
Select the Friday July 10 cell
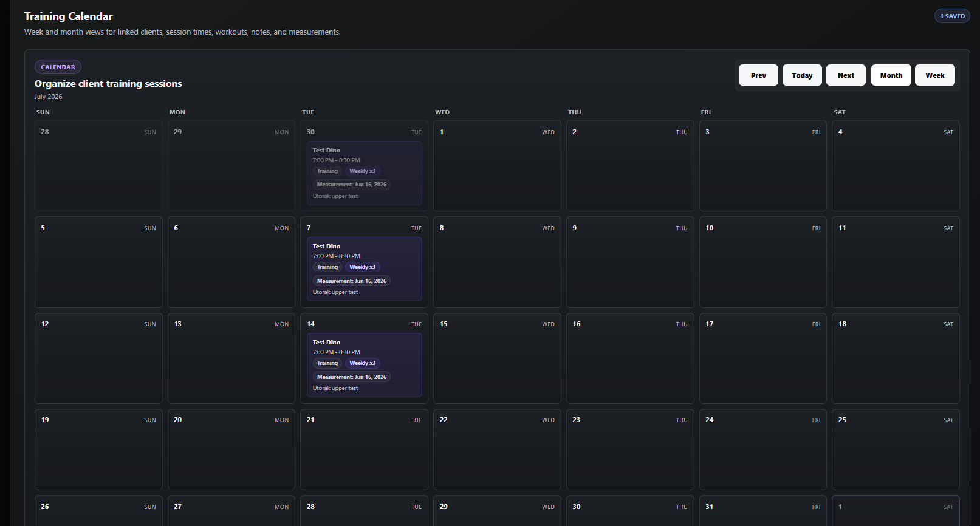click(x=763, y=262)
